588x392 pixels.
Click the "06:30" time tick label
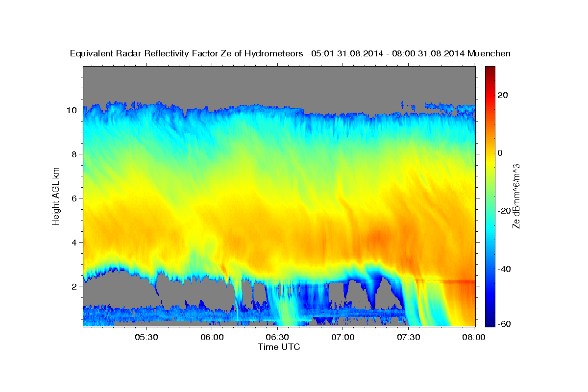click(277, 338)
